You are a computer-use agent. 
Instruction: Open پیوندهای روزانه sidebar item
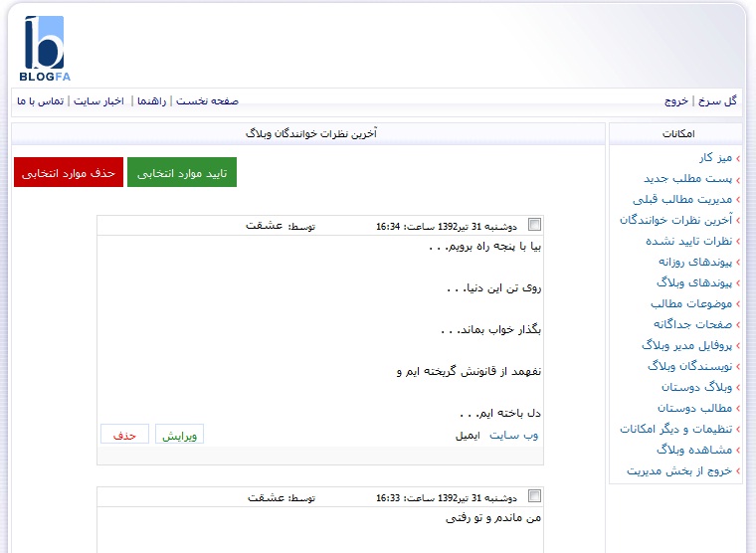[x=695, y=262]
